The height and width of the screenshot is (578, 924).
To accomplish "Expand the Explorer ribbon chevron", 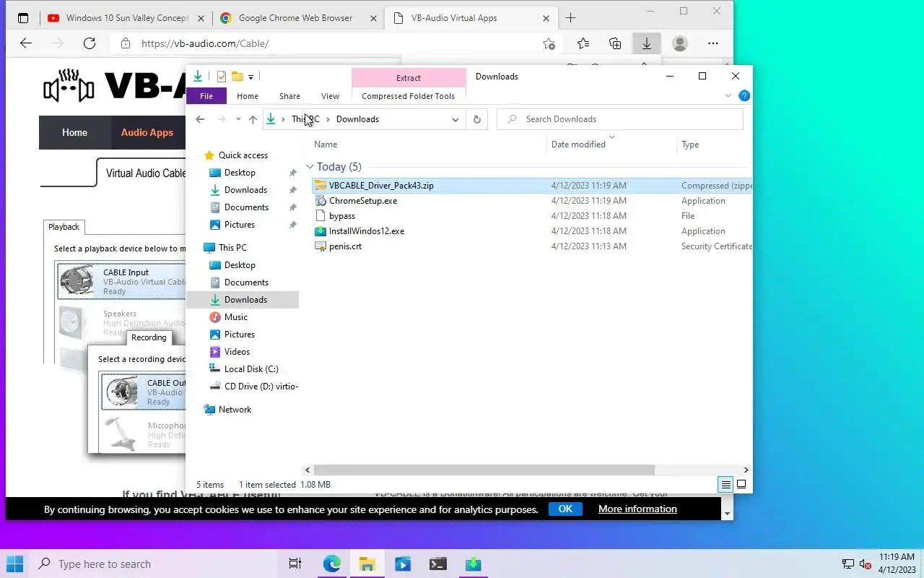I will point(728,96).
